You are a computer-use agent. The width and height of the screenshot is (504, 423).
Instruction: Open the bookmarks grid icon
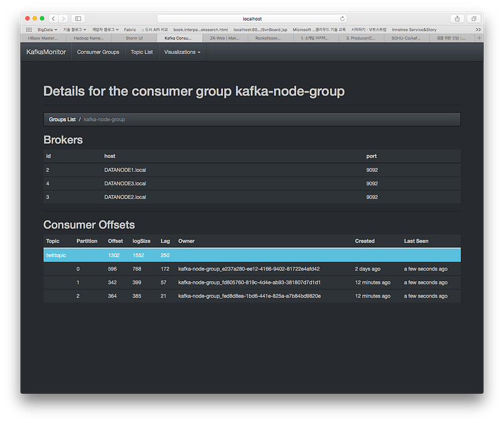29,30
